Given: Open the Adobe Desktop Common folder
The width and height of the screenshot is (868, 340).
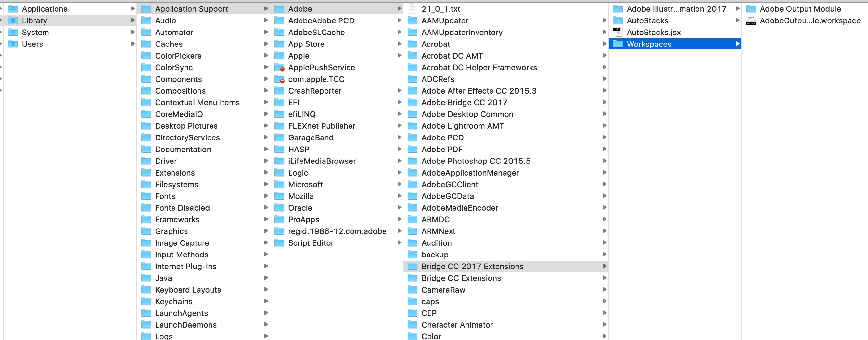Looking at the screenshot, I should click(506, 114).
